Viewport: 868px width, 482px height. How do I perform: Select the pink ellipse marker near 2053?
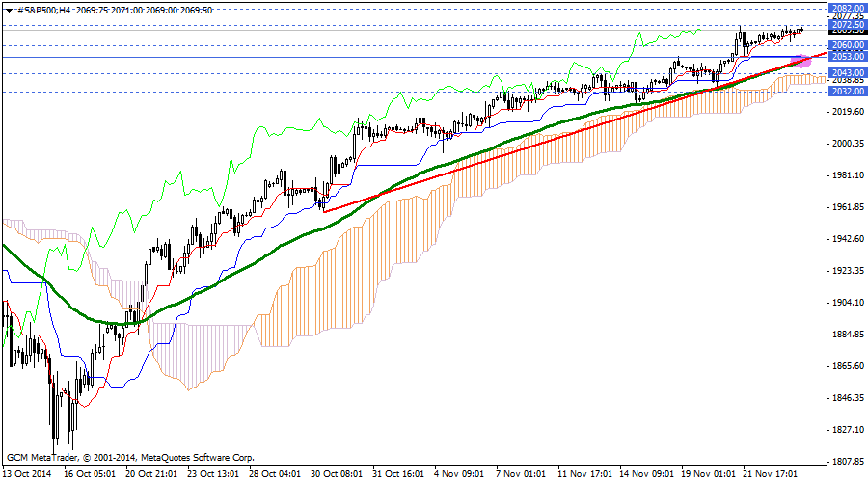coord(802,61)
